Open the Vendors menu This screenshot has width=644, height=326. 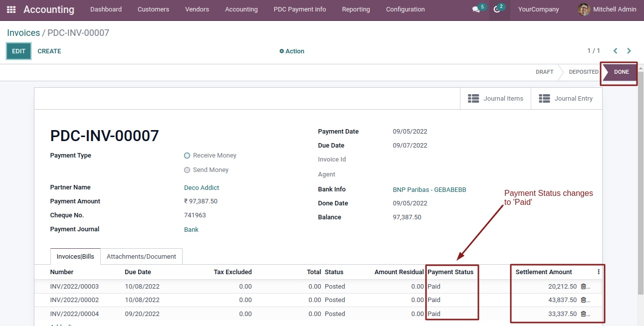(197, 9)
